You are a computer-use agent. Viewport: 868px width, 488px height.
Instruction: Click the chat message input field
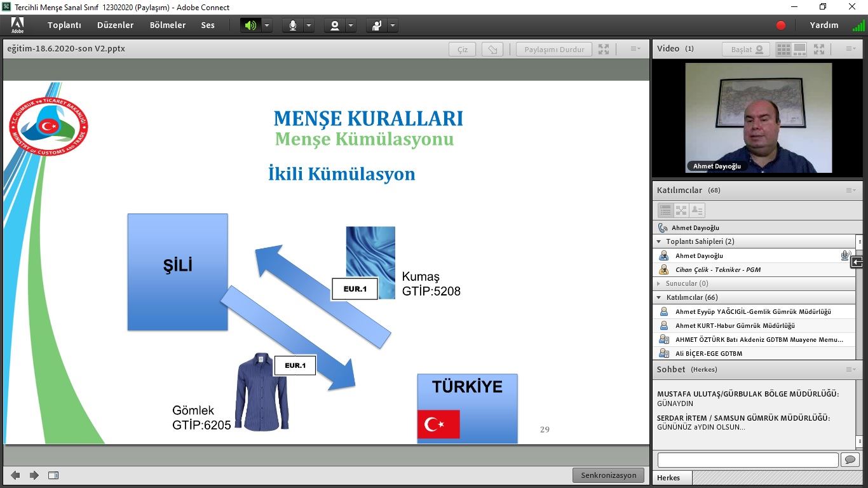click(x=747, y=459)
